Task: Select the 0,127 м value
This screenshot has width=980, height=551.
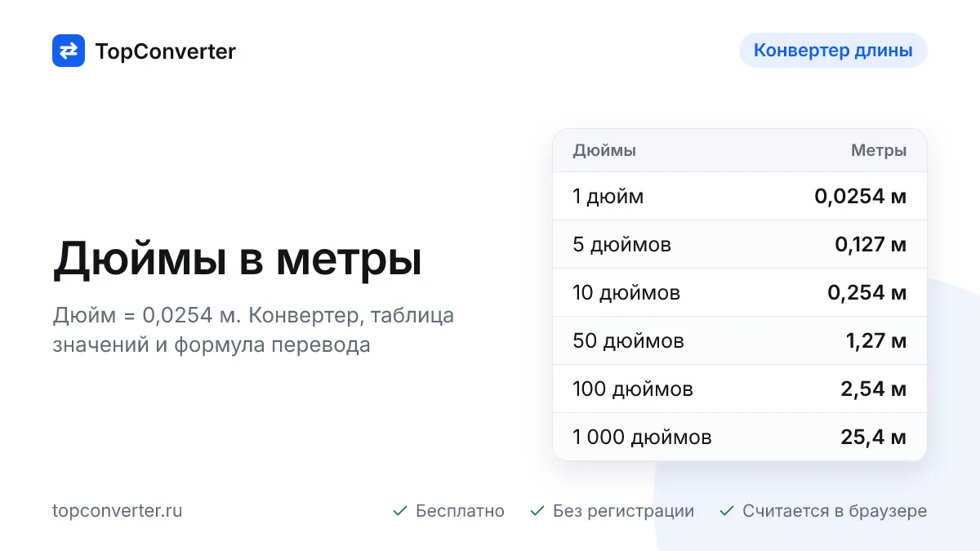Action: pos(871,244)
